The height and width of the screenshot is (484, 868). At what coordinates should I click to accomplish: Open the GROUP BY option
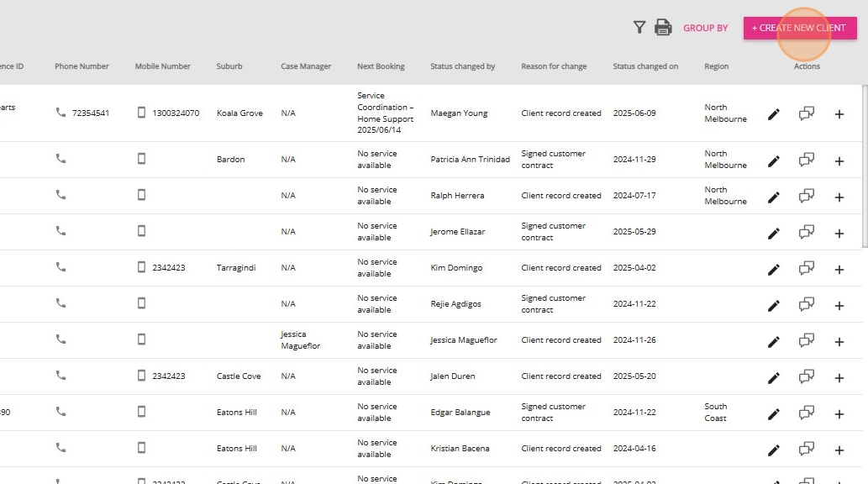[705, 28]
